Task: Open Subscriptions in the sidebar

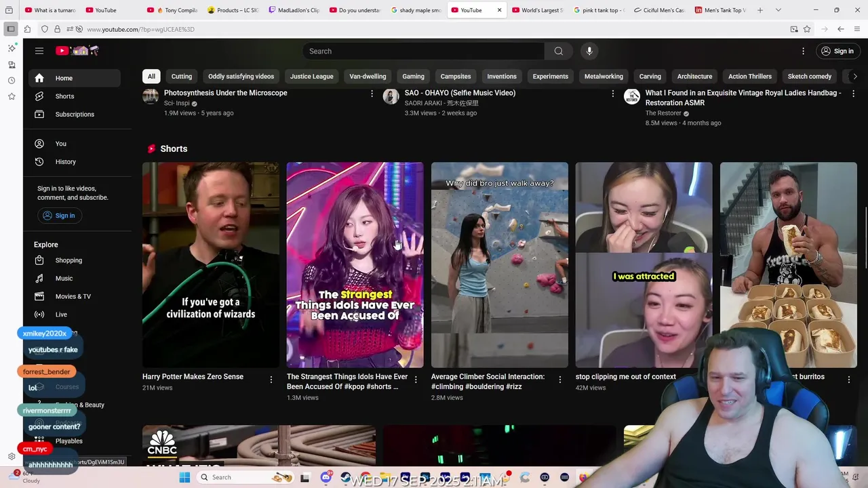Action: pyautogui.click(x=75, y=114)
